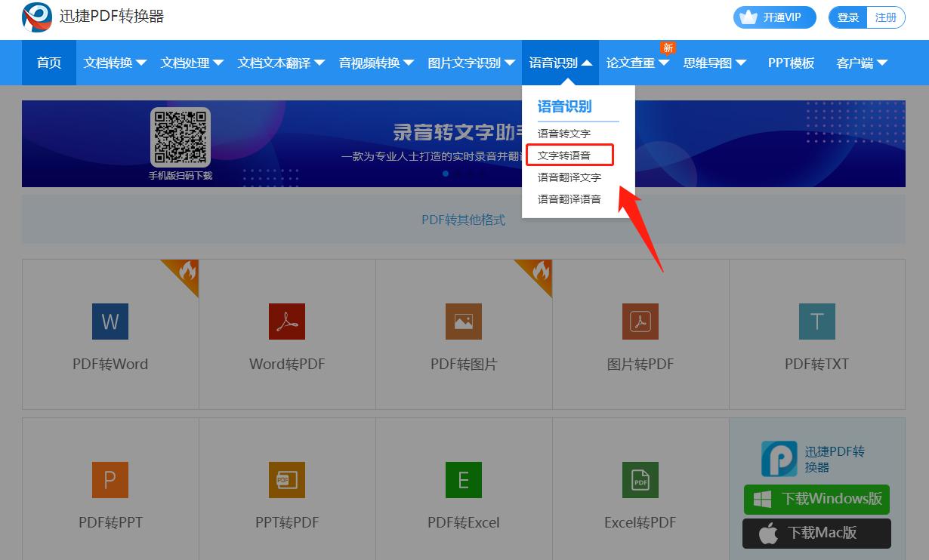
Task: Click the PDF转PPT tool icon
Action: (110, 479)
